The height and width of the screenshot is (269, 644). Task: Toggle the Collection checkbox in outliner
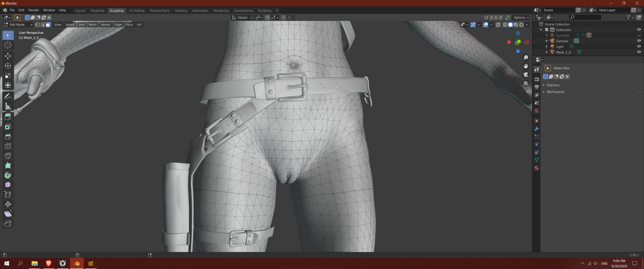point(547,30)
